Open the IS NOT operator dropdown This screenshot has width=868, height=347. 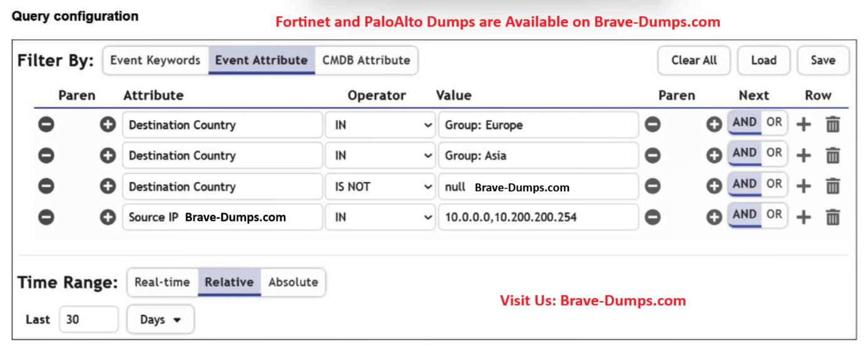[x=380, y=186]
